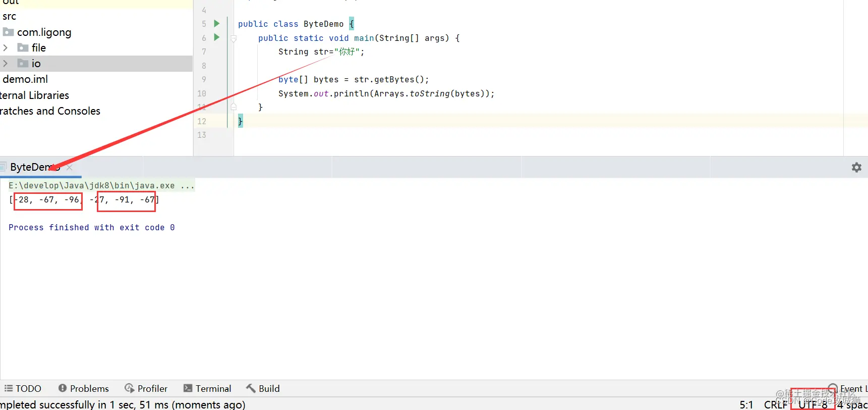
Task: Expand the file package folder
Action: pos(6,48)
